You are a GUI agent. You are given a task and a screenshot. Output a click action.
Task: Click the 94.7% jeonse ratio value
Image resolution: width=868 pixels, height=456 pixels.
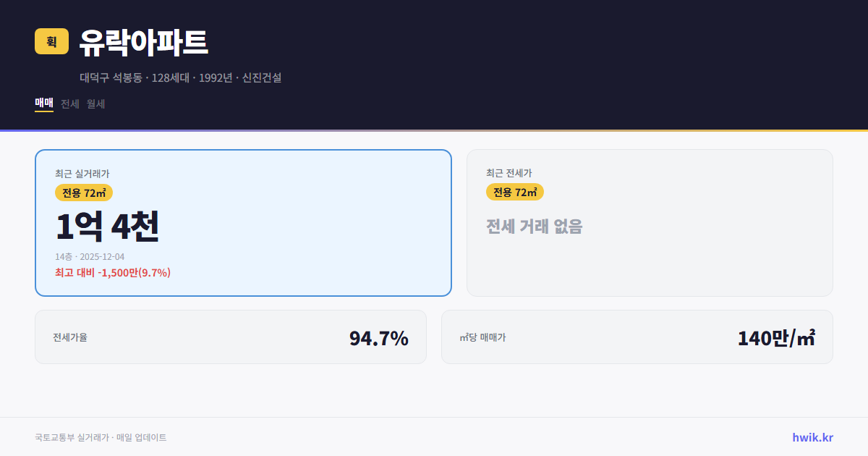(x=379, y=337)
